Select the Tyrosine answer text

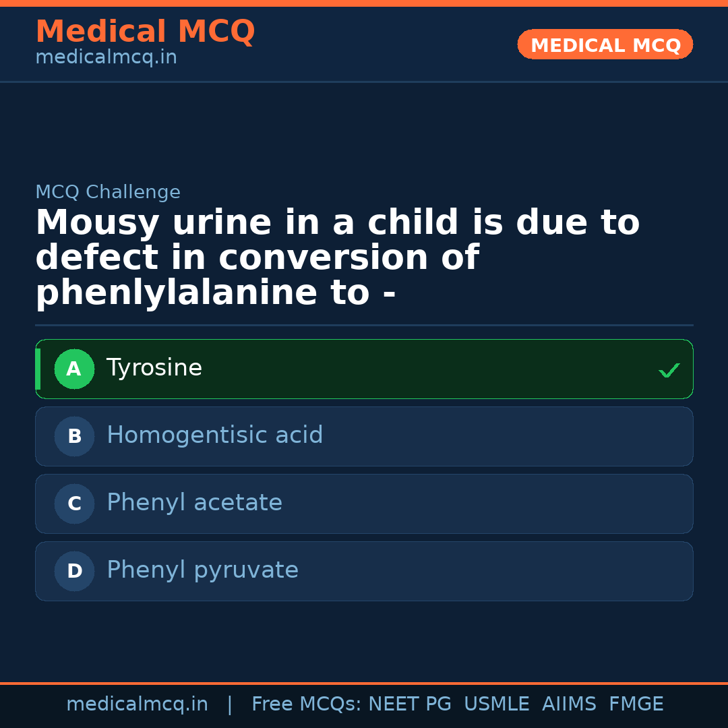pos(154,368)
